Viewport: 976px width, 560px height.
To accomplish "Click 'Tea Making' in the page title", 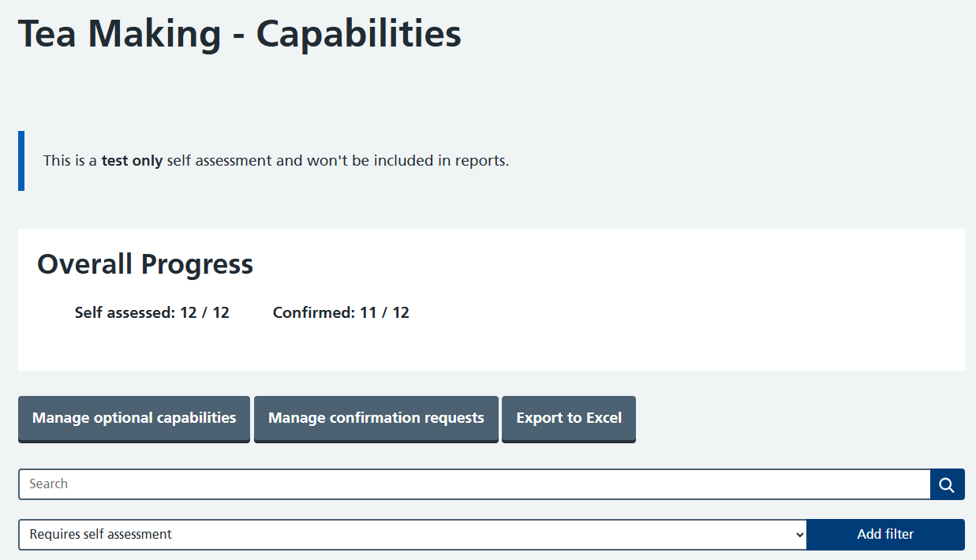I will click(x=120, y=34).
